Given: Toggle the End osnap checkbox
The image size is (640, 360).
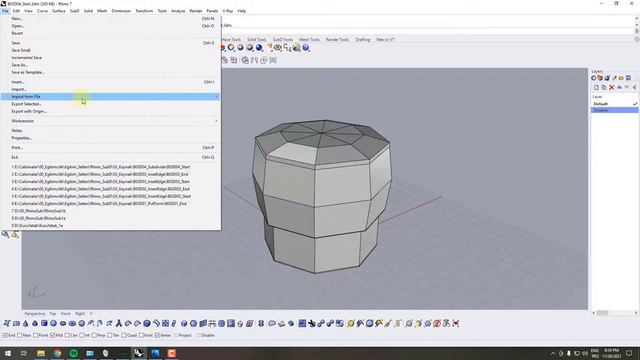Looking at the screenshot, I should tap(5, 336).
